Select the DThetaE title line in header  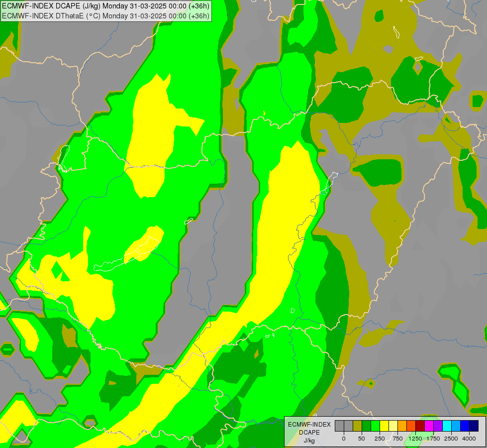105,16
